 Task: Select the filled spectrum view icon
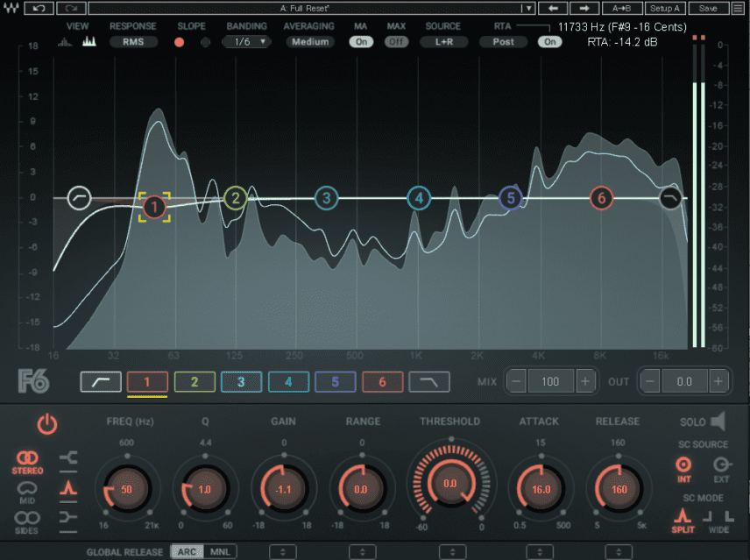pos(89,41)
